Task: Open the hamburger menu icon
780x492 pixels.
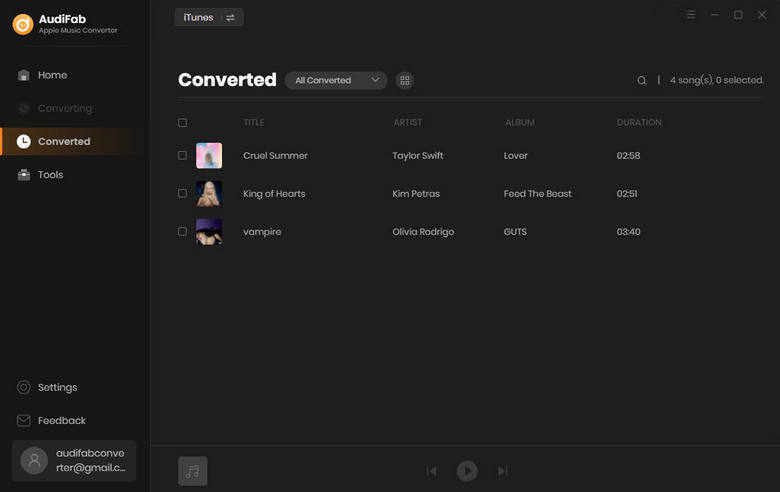Action: point(690,14)
